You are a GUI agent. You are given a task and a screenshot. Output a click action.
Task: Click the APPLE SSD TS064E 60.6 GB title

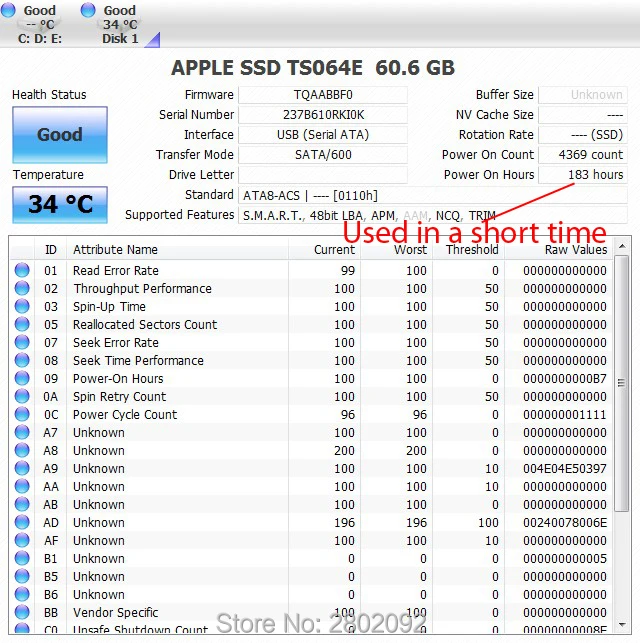point(313,68)
